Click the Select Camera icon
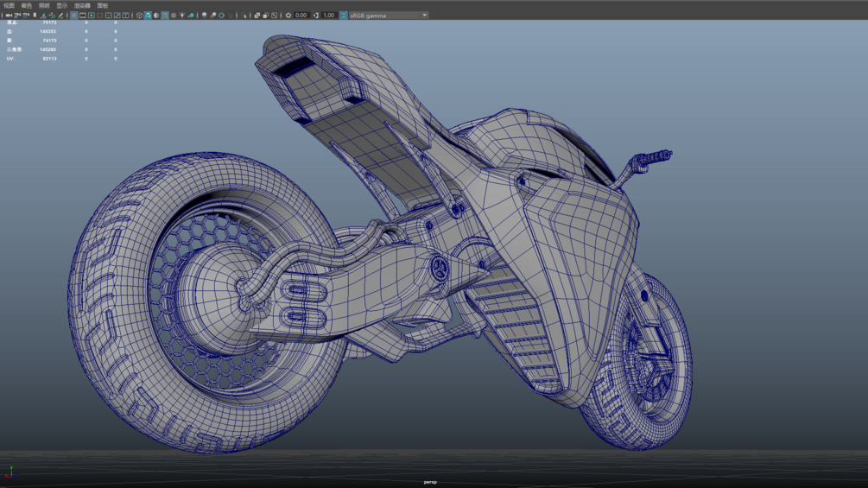Screen dimensions: 868x488 (9, 16)
